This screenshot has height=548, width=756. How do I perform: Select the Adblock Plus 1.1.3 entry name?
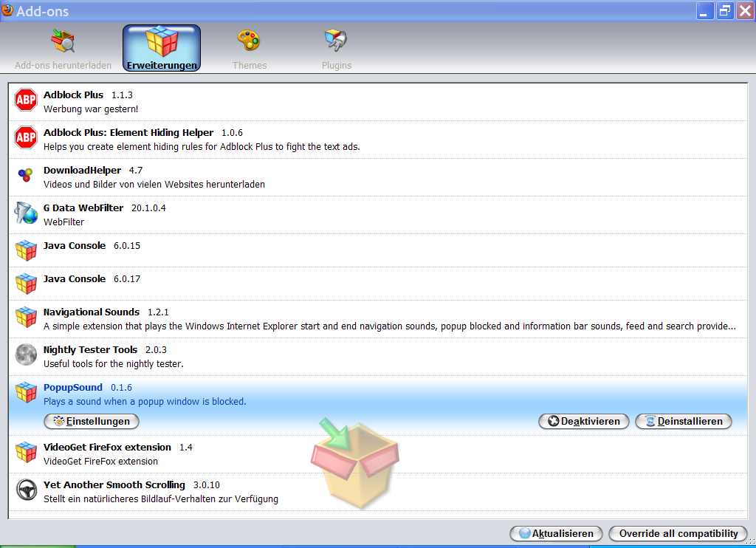[x=73, y=95]
